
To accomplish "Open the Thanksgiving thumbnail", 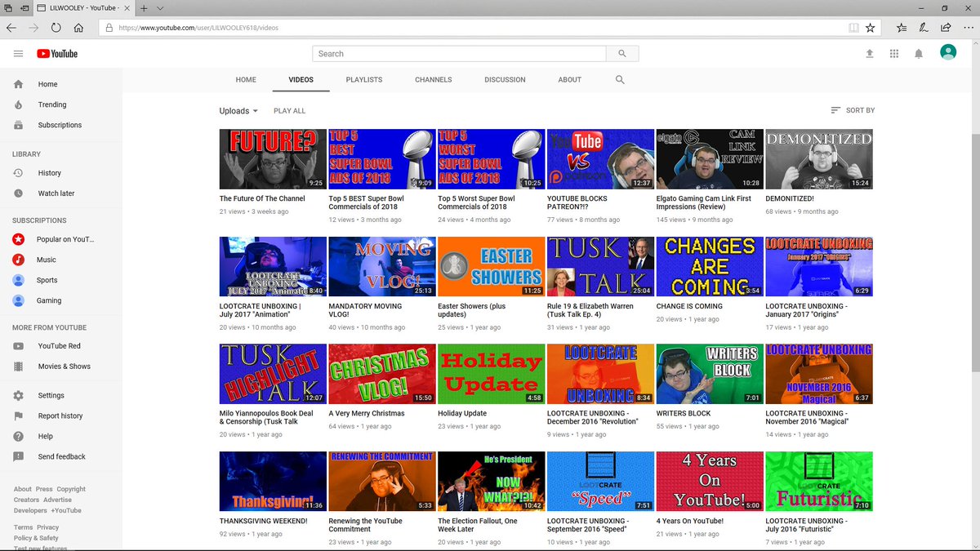I will point(273,482).
